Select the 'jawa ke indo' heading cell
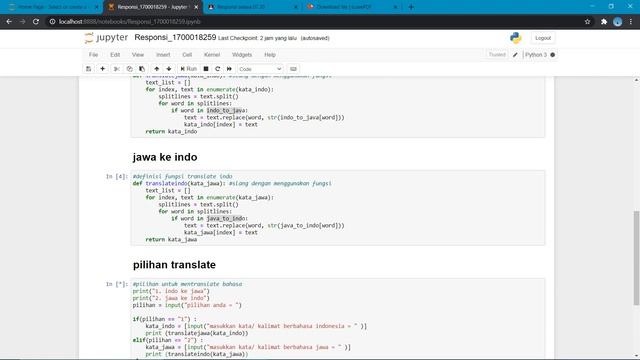 tap(165, 157)
